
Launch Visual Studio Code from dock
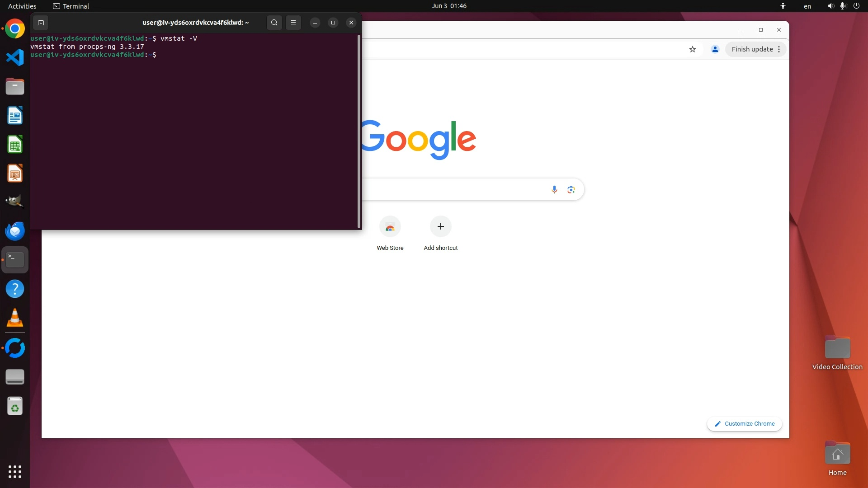15,57
